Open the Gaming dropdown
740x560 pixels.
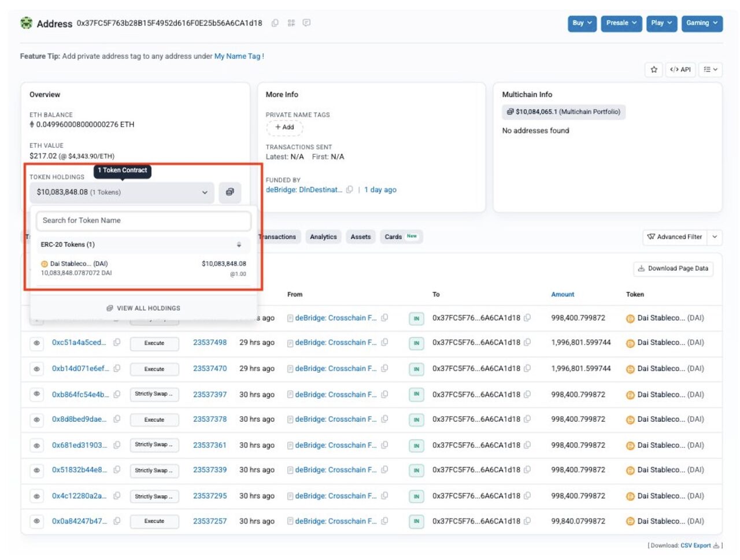(x=701, y=23)
